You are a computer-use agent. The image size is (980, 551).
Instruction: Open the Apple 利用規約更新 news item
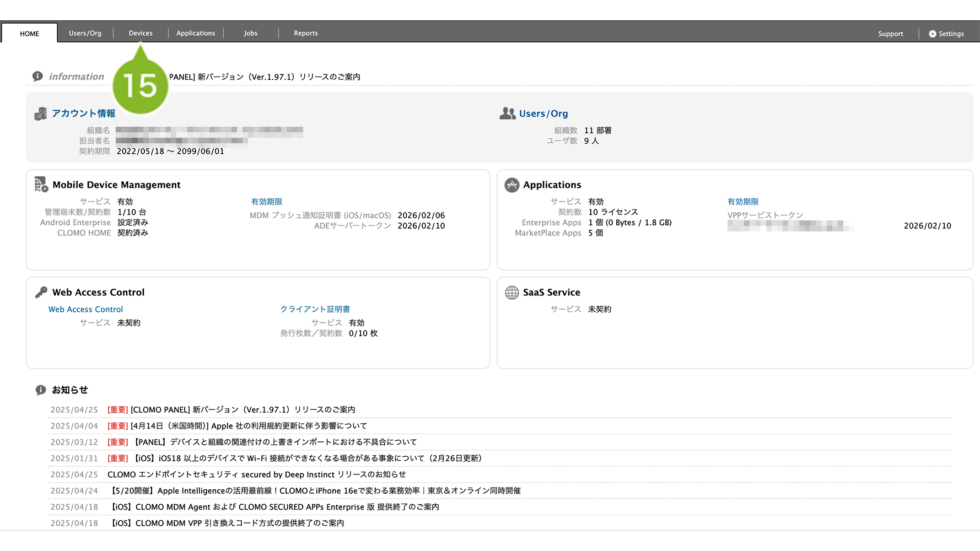(249, 425)
